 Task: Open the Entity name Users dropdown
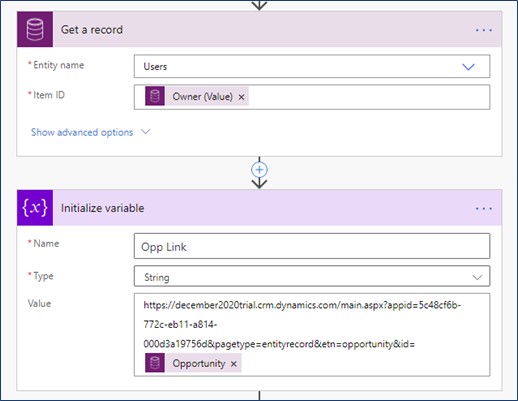pos(312,66)
